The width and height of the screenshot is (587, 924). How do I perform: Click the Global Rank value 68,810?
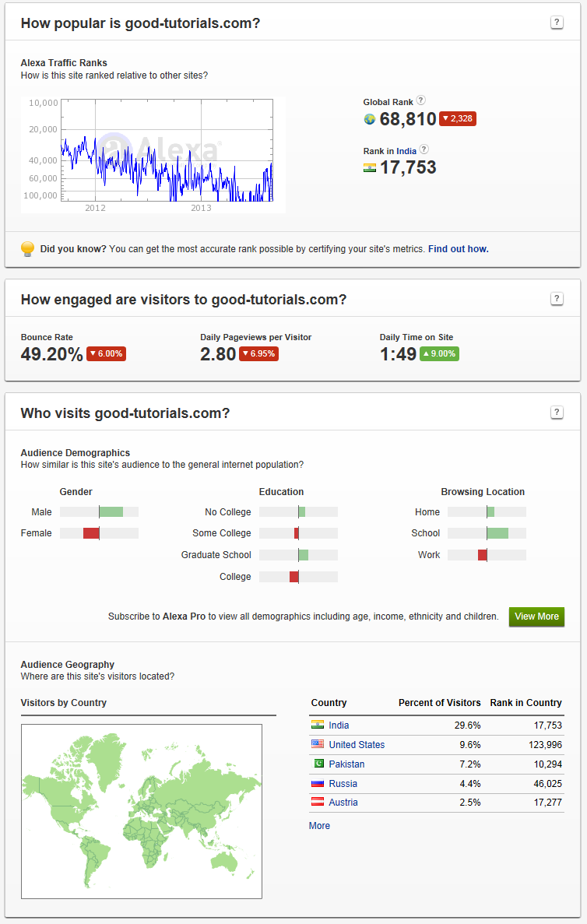(x=408, y=119)
